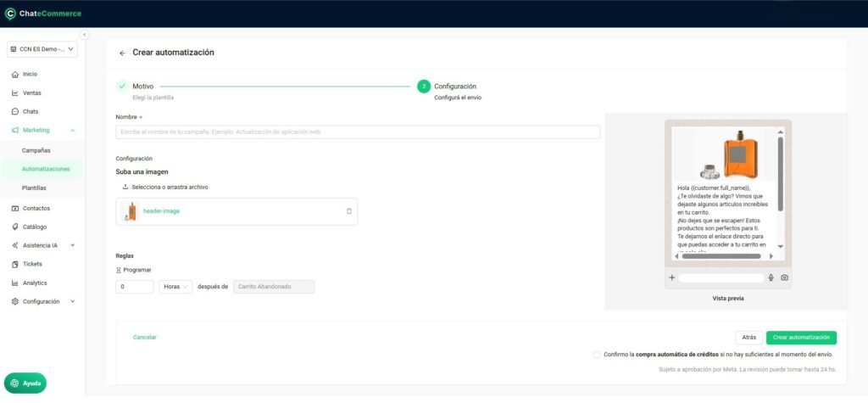Click the Carrito Abandonado trigger field
This screenshot has width=868, height=403.
coord(274,287)
